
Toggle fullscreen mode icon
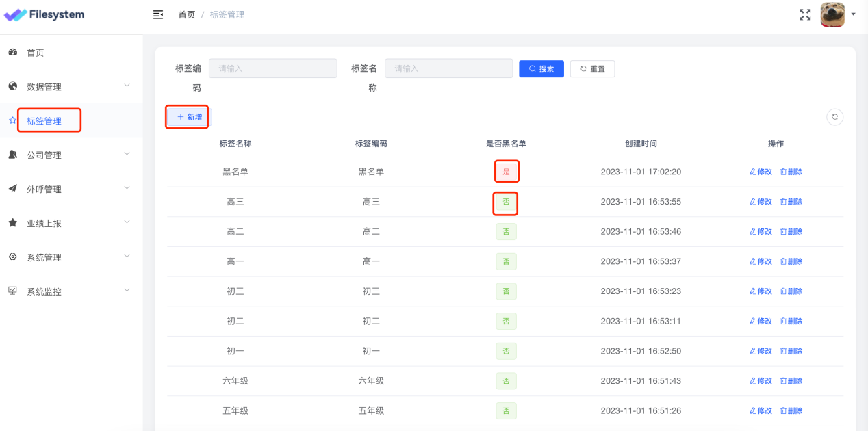(805, 14)
